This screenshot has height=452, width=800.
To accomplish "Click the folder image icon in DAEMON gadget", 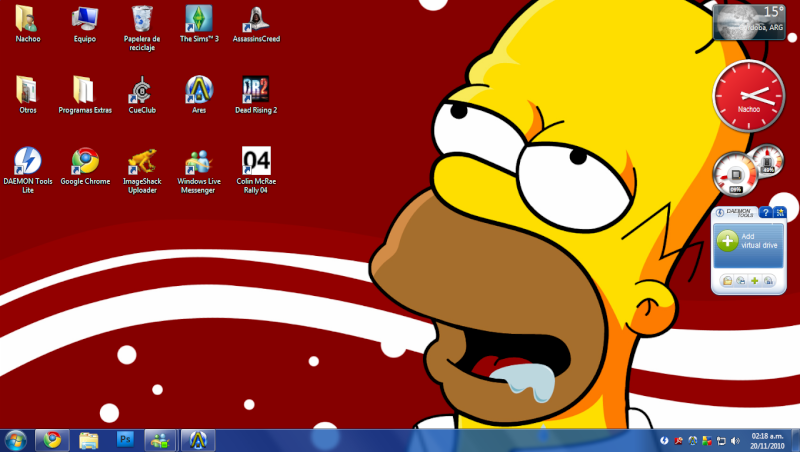I will (x=727, y=281).
